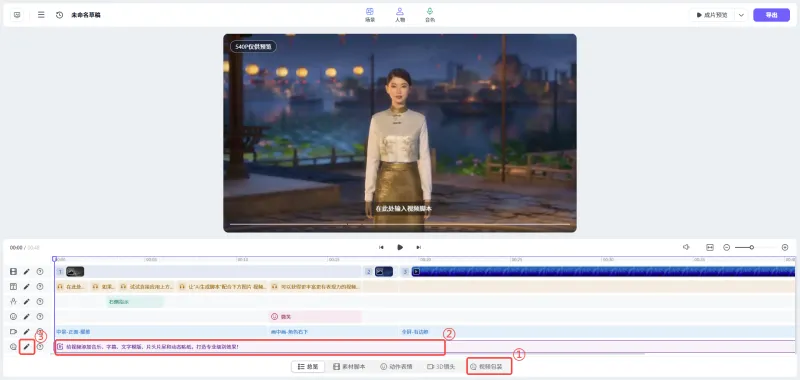Select the first script segment with headphone icon
This screenshot has width=800, height=380.
coord(71,287)
